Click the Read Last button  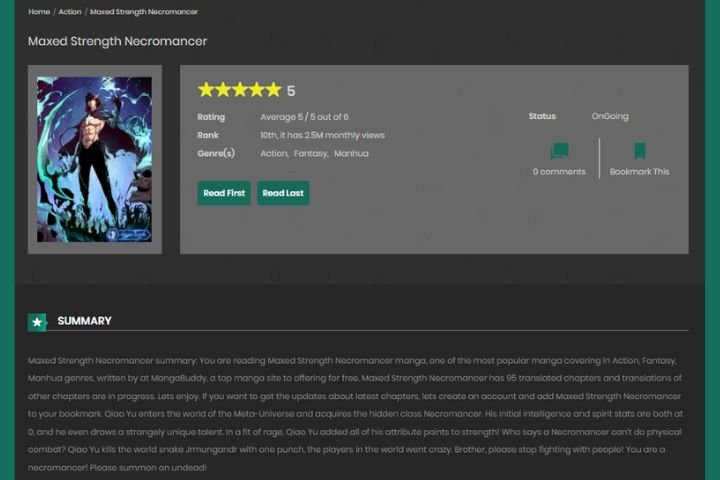click(x=283, y=193)
